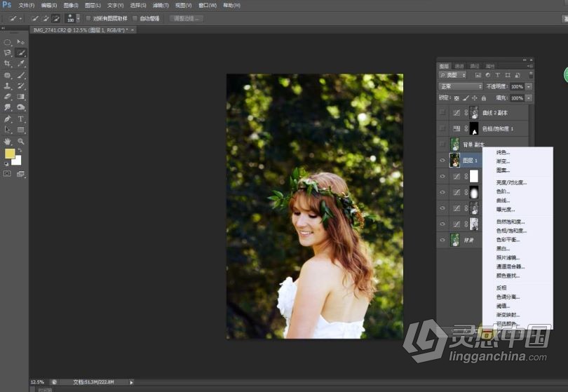The height and width of the screenshot is (392, 568).
Task: Select the Move tool
Action: click(x=20, y=42)
